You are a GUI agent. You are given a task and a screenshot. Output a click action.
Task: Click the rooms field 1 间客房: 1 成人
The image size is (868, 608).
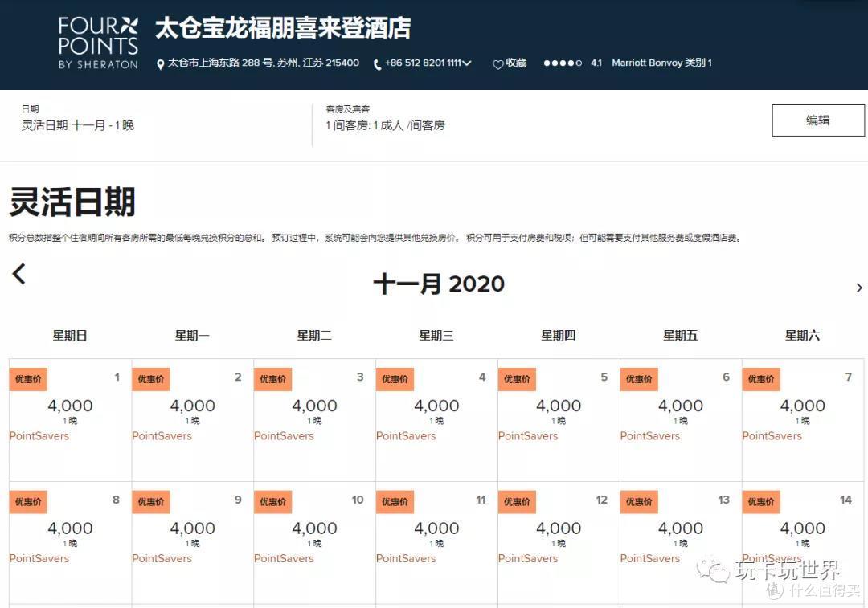pos(385,125)
